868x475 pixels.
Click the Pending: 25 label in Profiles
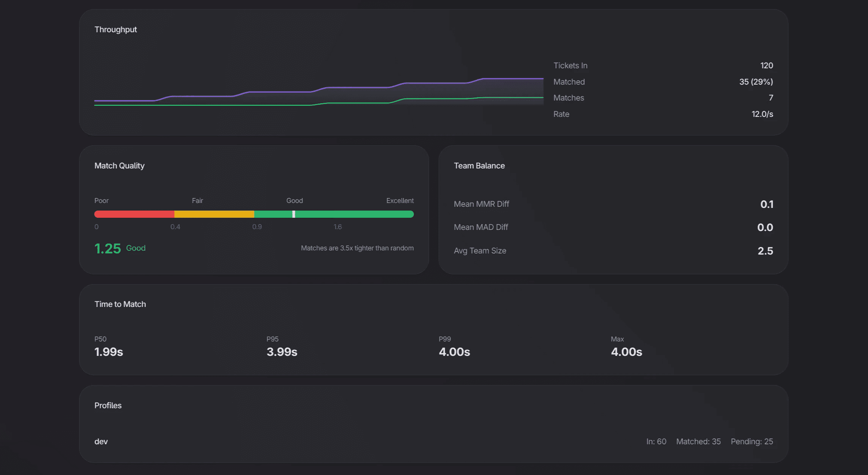[751, 442]
